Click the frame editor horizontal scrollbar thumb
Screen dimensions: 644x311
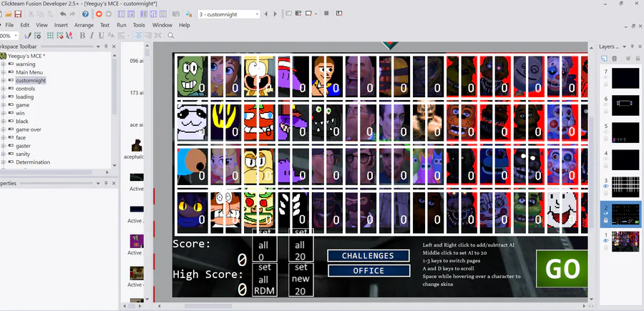click(x=208, y=306)
